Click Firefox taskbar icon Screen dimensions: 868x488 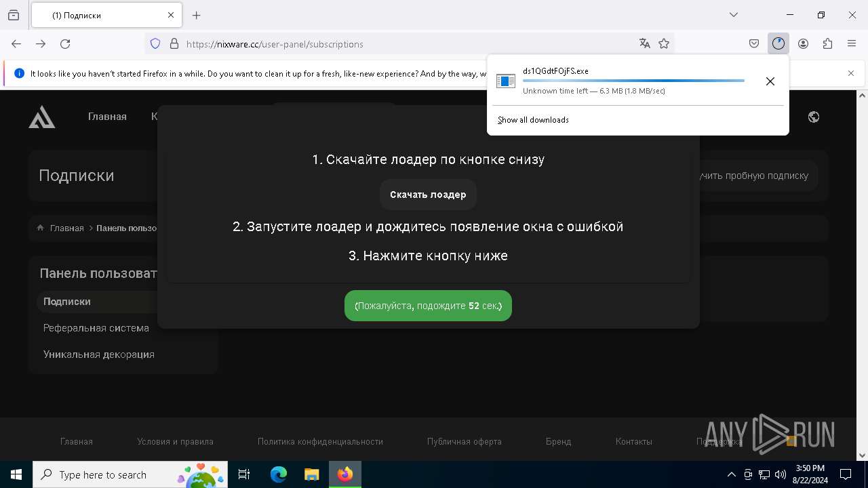click(x=345, y=475)
